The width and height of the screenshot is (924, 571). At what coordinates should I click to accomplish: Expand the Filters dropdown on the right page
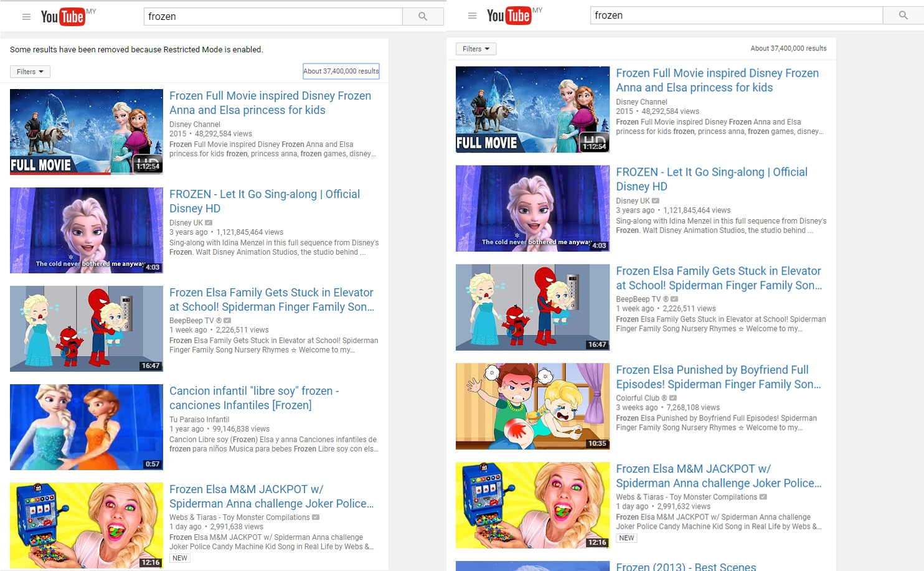pos(476,49)
